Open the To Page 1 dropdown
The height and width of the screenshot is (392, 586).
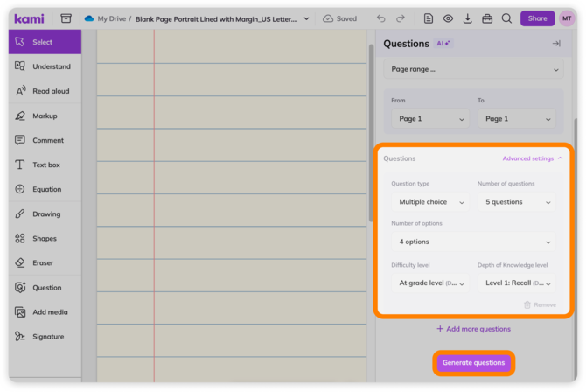click(517, 119)
